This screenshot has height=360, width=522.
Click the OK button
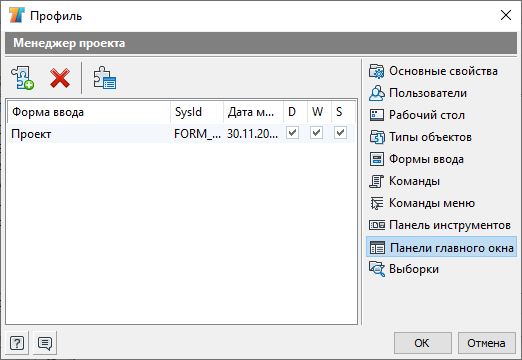click(x=423, y=343)
